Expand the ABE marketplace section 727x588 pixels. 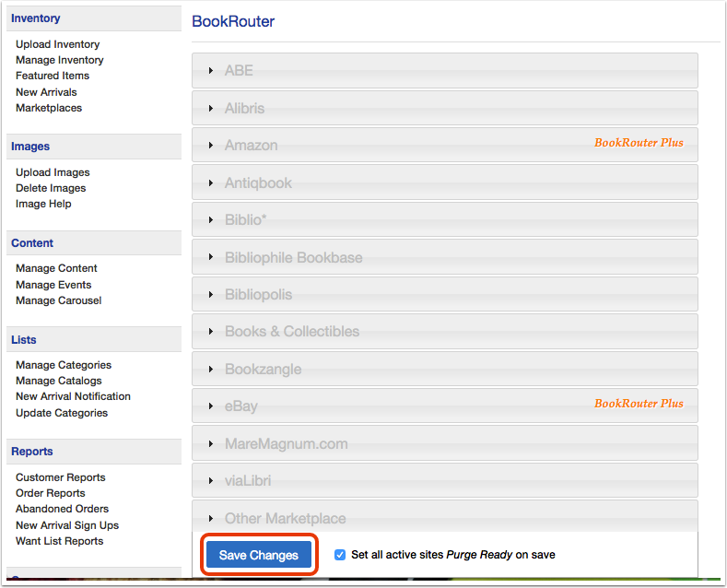coord(445,70)
